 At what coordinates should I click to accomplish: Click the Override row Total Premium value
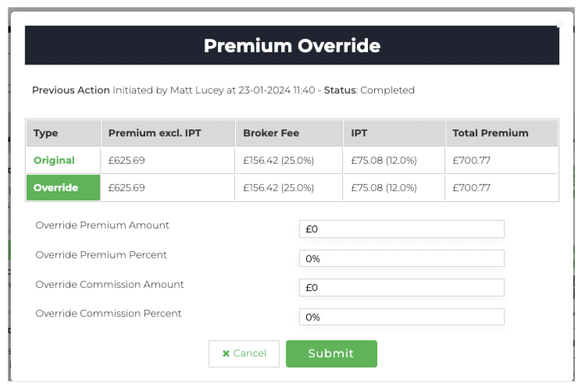point(471,188)
